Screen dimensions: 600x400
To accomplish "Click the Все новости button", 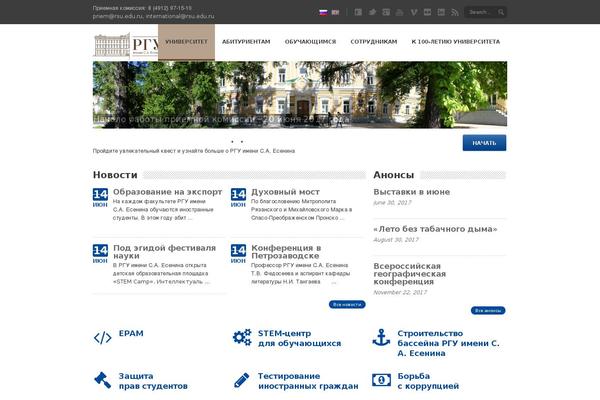I will (x=347, y=304).
